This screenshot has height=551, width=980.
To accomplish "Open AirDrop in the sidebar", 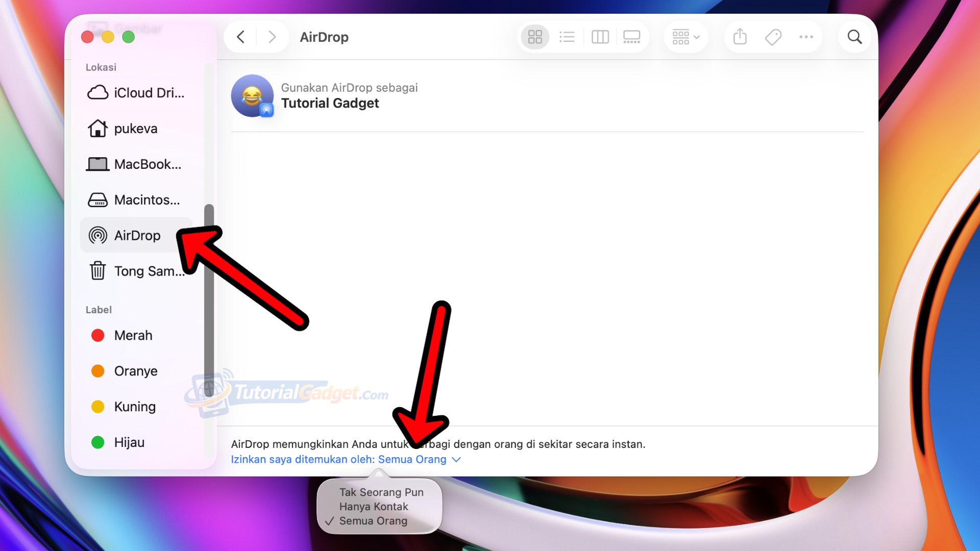I will click(x=137, y=235).
